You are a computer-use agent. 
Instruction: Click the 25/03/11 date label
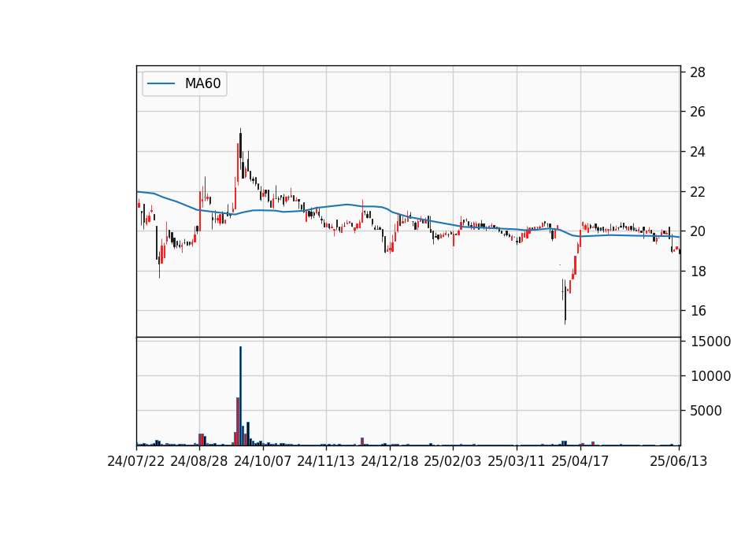[517, 461]
